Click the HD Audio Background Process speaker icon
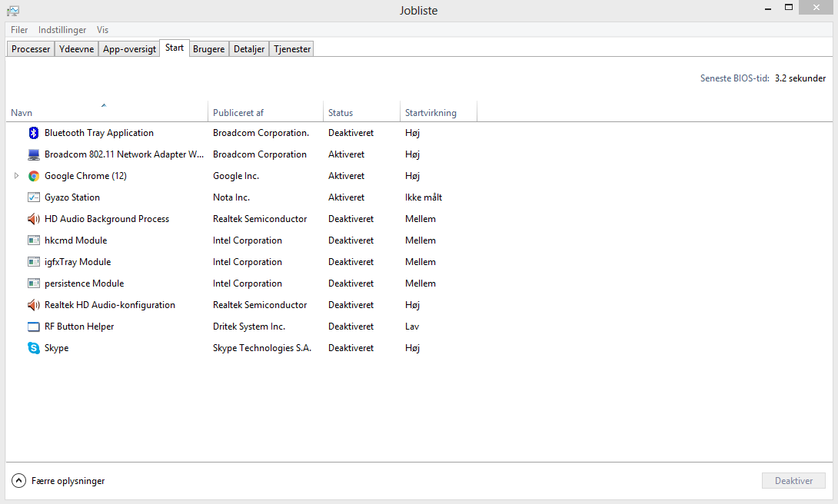This screenshot has width=838, height=504. click(34, 219)
